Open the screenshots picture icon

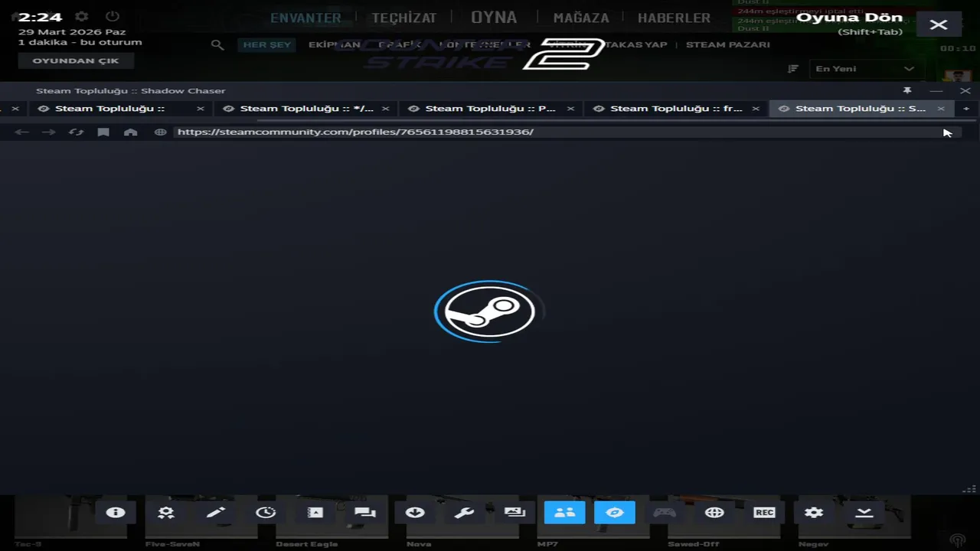click(514, 513)
